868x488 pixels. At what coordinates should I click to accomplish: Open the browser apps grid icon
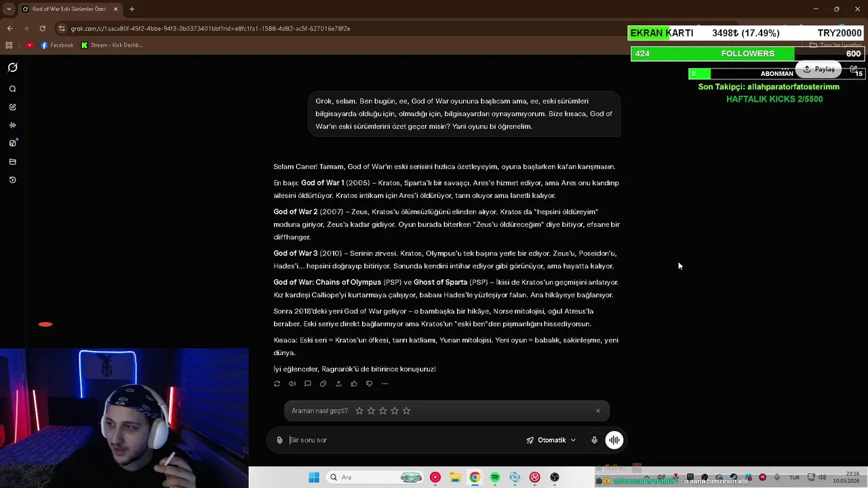pos(9,45)
